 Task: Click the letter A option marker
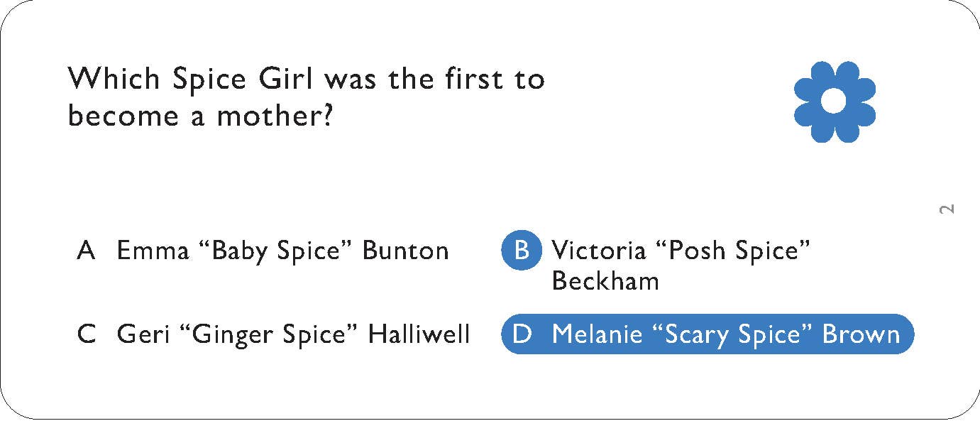pyautogui.click(x=86, y=251)
